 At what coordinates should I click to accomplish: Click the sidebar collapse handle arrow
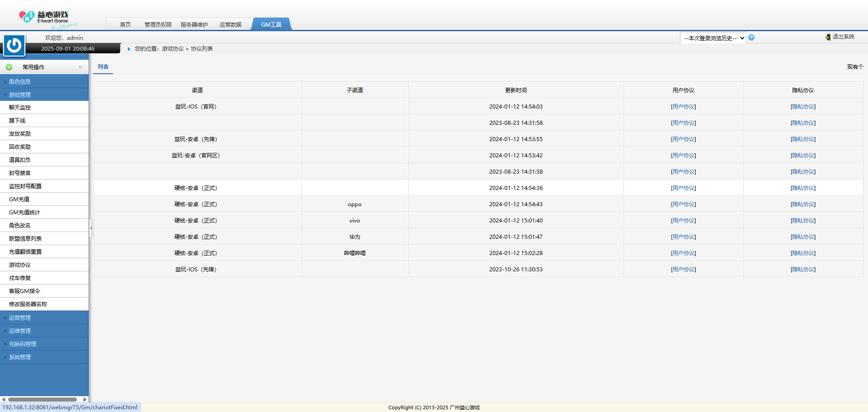pyautogui.click(x=91, y=228)
